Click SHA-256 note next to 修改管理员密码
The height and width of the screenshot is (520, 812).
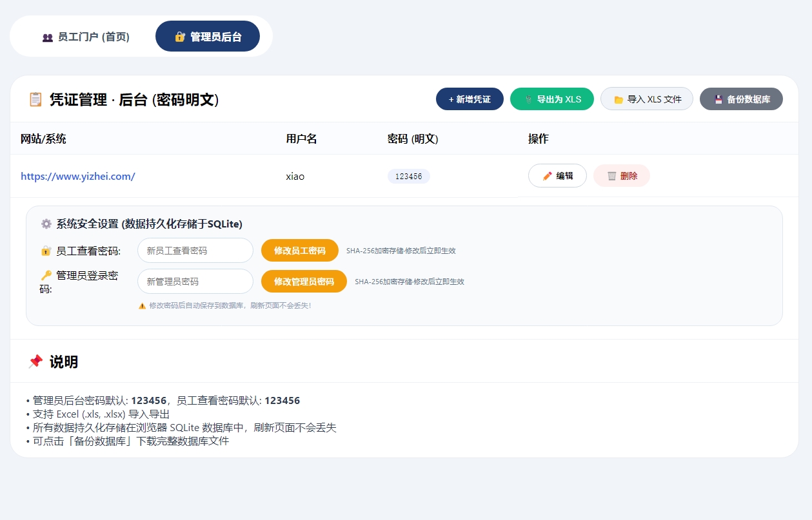410,282
